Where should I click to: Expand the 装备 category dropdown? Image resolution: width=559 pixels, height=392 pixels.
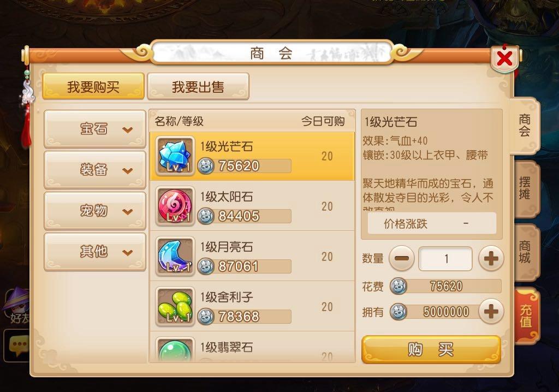pyautogui.click(x=95, y=170)
